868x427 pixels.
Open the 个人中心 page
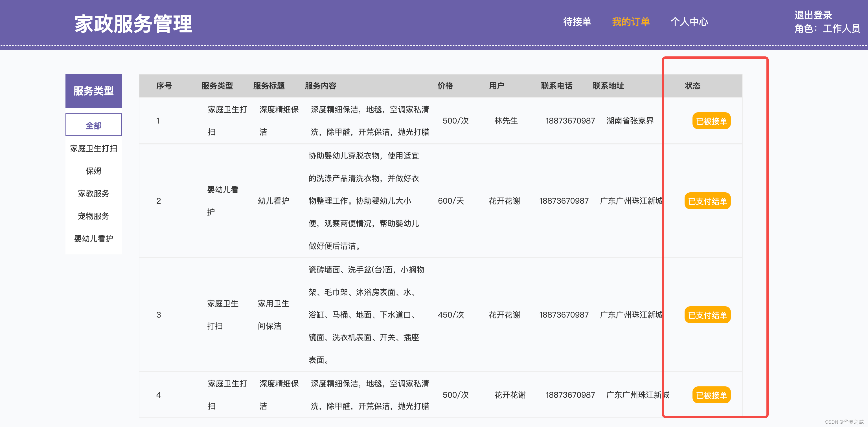point(689,22)
